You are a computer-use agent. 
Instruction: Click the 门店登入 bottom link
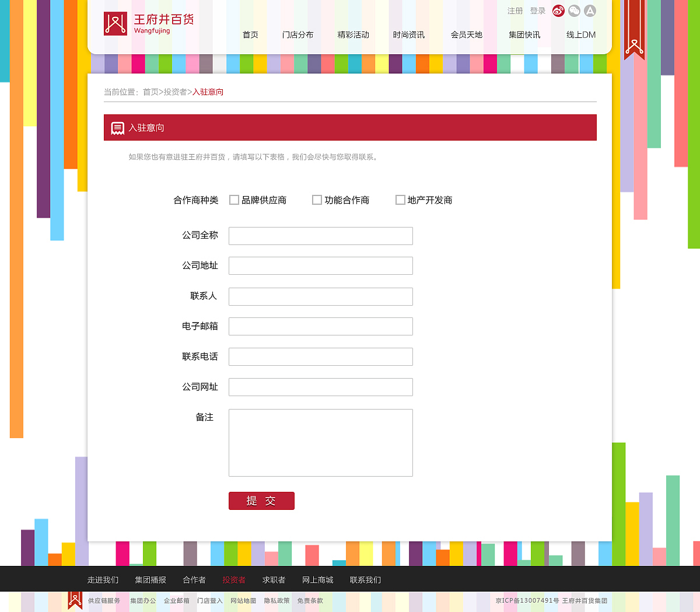coord(210,601)
